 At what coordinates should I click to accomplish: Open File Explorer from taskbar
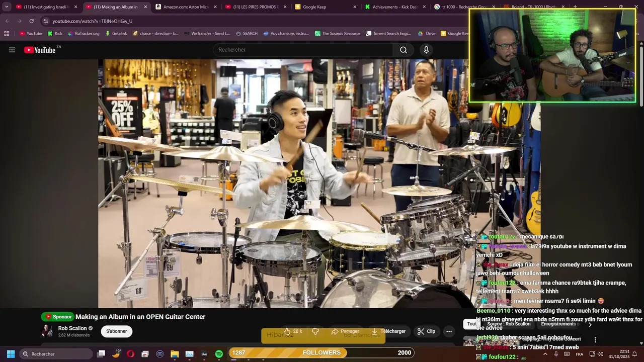[x=175, y=354]
